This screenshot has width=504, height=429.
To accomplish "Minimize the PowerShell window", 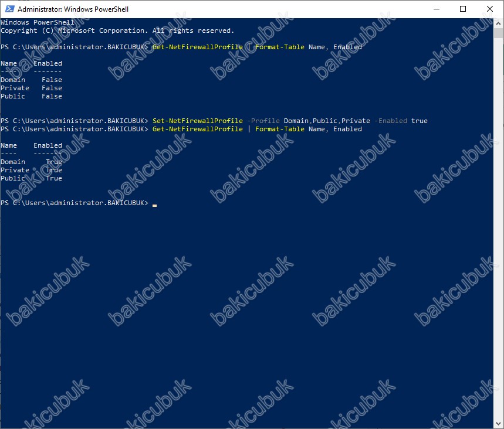I will coord(436,9).
